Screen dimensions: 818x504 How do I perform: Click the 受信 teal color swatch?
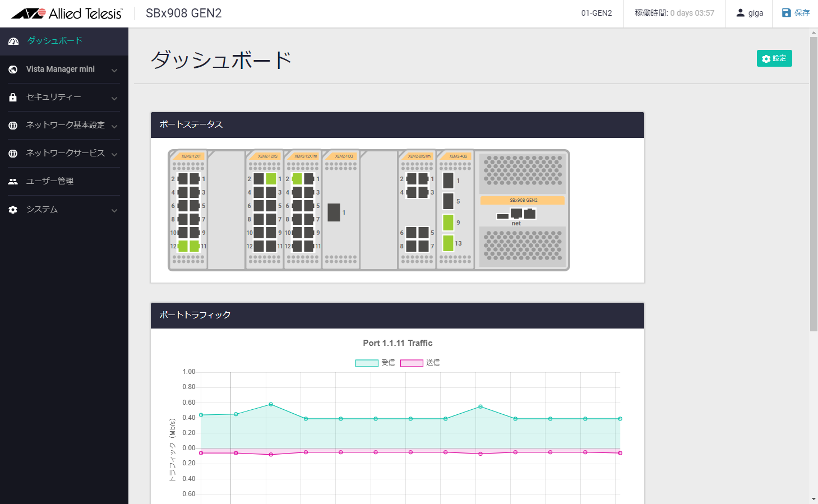tap(367, 363)
